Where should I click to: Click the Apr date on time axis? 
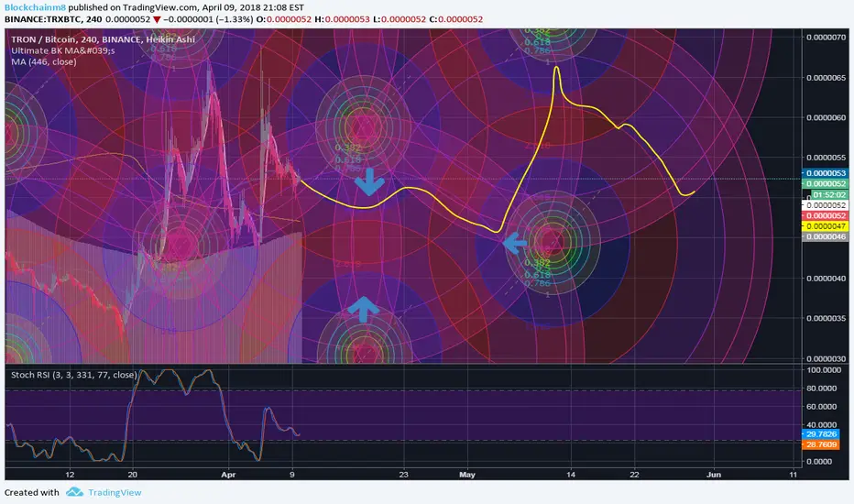pyautogui.click(x=228, y=475)
